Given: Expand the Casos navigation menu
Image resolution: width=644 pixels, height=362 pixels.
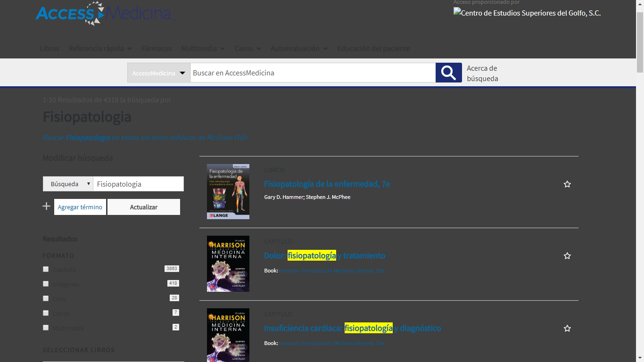Looking at the screenshot, I should pos(248,49).
